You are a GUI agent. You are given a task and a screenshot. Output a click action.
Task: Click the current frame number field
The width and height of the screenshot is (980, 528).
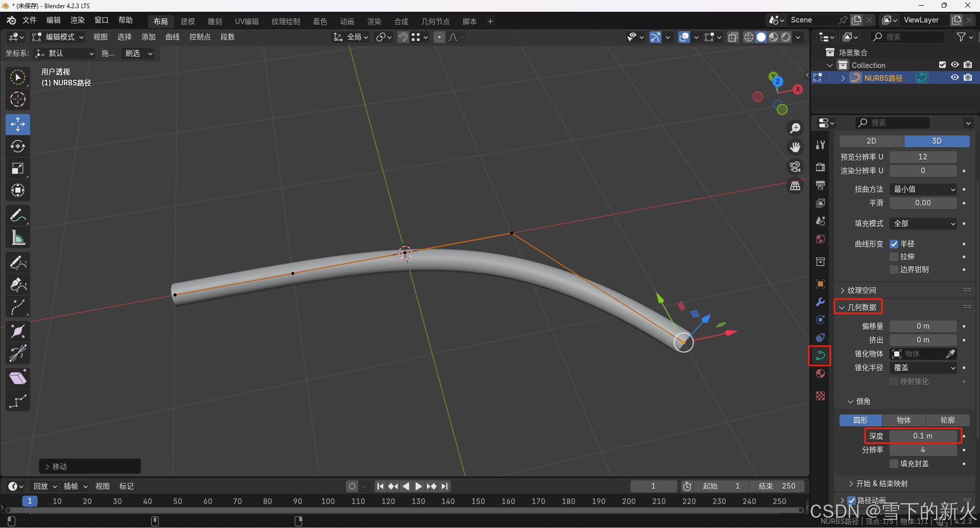653,486
